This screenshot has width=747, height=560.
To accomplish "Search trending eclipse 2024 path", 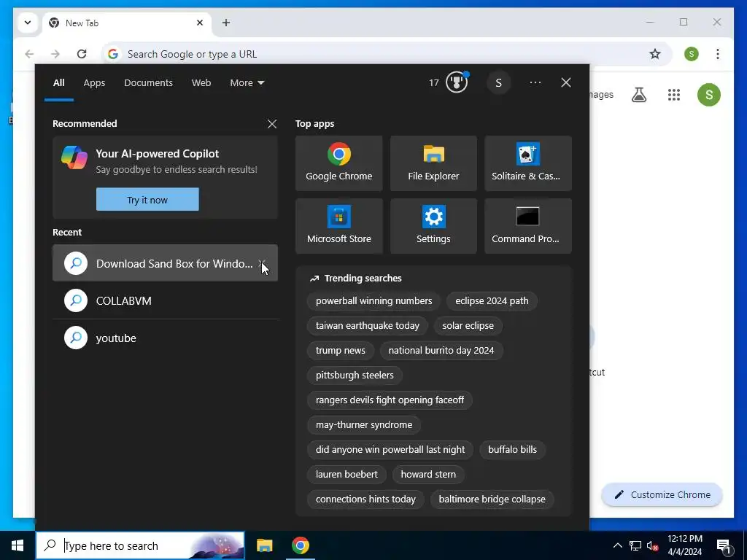I will tap(492, 301).
